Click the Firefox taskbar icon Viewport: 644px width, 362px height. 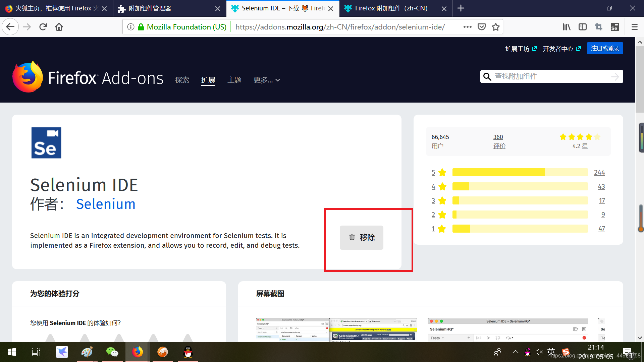[x=137, y=352]
